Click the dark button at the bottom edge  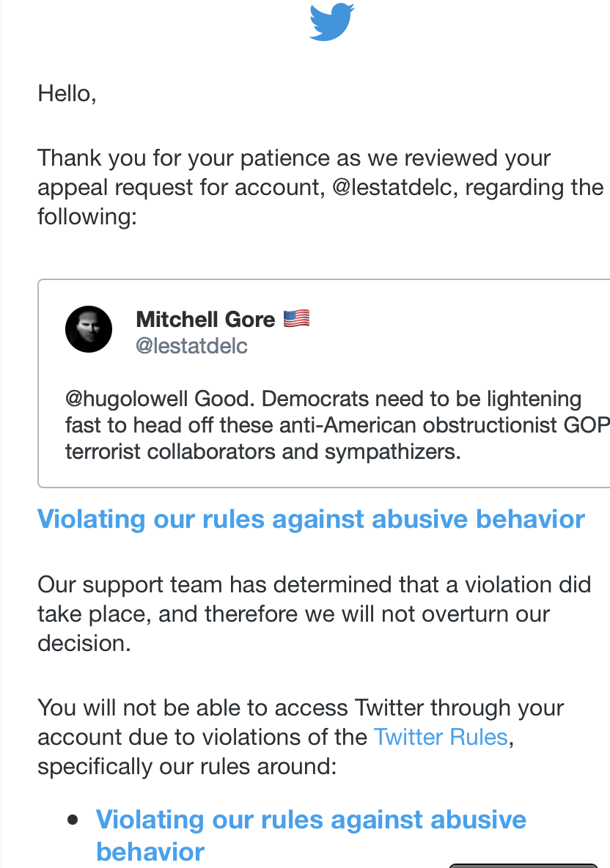523,866
